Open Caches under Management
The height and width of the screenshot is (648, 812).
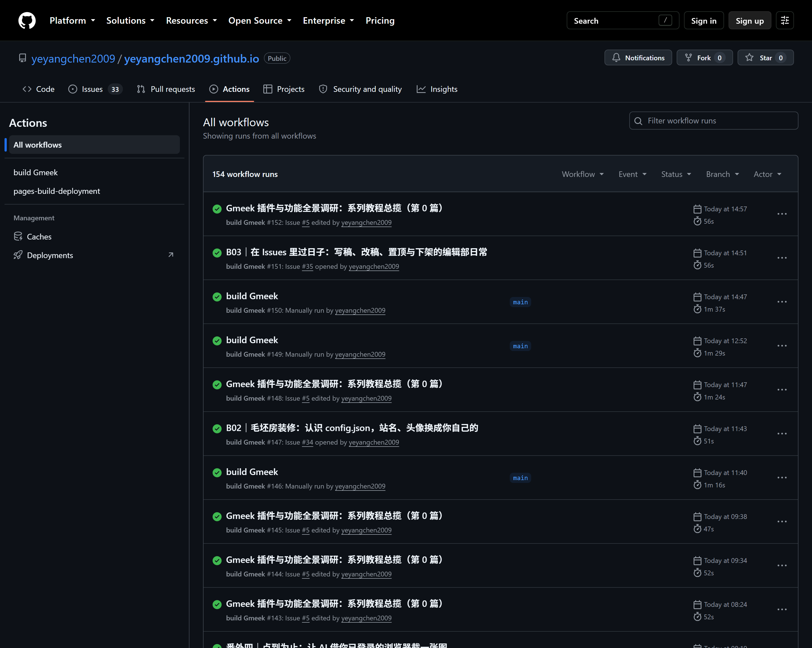(x=94, y=237)
